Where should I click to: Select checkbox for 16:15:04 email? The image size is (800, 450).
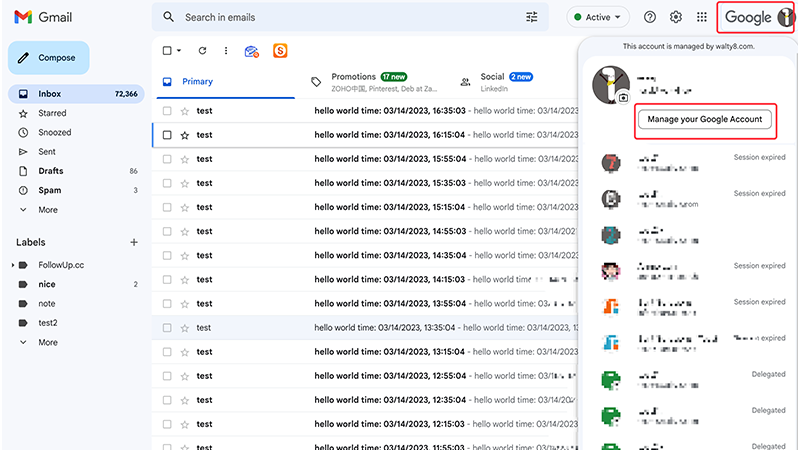pyautogui.click(x=167, y=135)
